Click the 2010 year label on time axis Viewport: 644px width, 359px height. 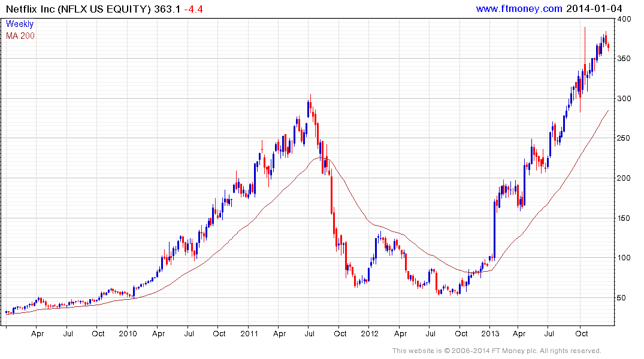pos(128,333)
